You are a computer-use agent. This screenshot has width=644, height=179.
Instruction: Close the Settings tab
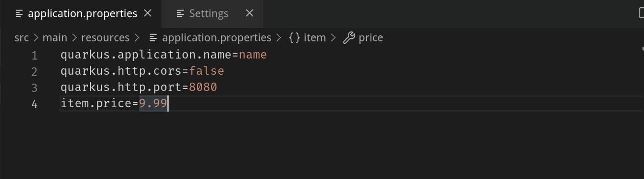point(249,13)
